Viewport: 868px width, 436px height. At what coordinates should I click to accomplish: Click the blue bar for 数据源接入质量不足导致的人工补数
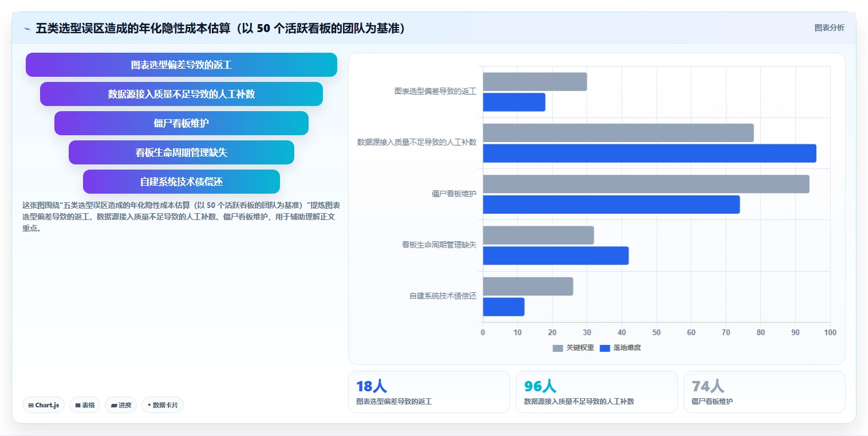[650, 153]
